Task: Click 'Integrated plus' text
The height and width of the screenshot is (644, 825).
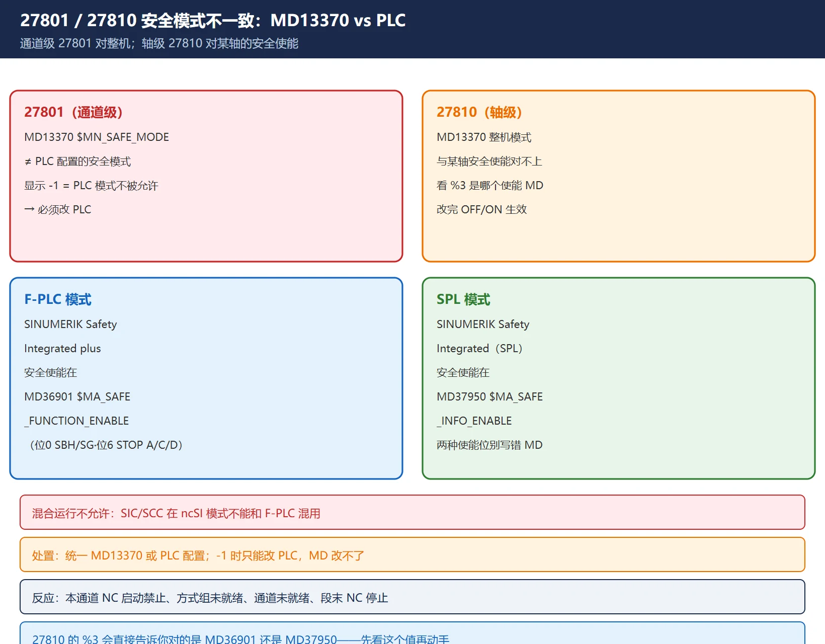Action: coord(62,348)
